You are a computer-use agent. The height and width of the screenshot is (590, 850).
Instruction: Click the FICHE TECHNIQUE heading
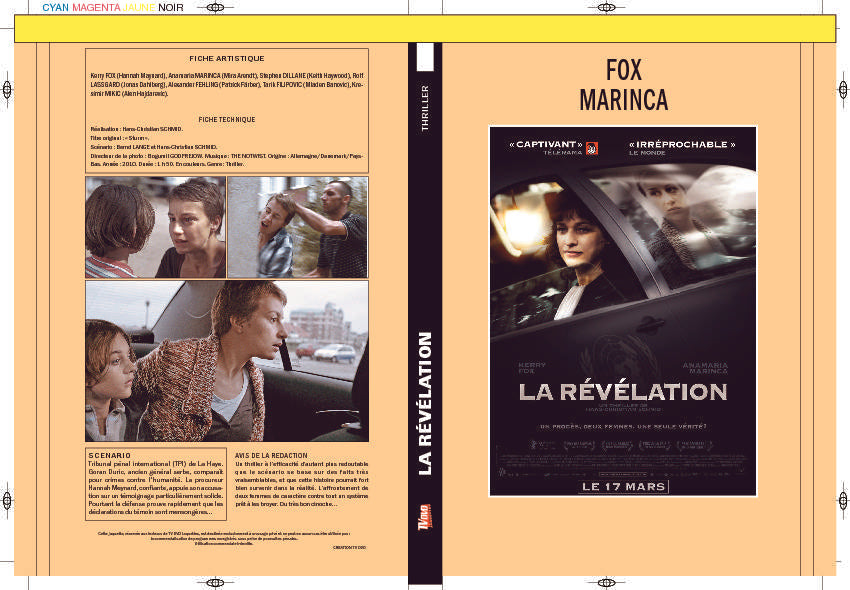click(227, 119)
